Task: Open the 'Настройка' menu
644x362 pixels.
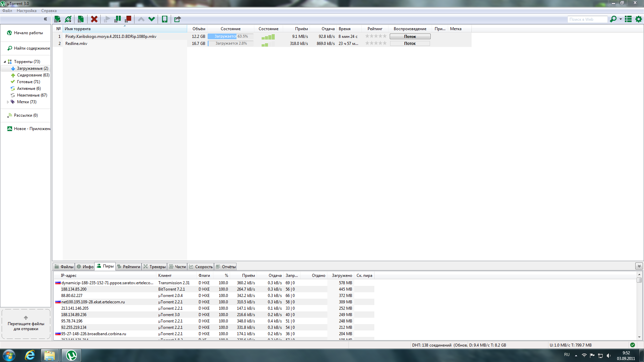Action: [x=26, y=11]
